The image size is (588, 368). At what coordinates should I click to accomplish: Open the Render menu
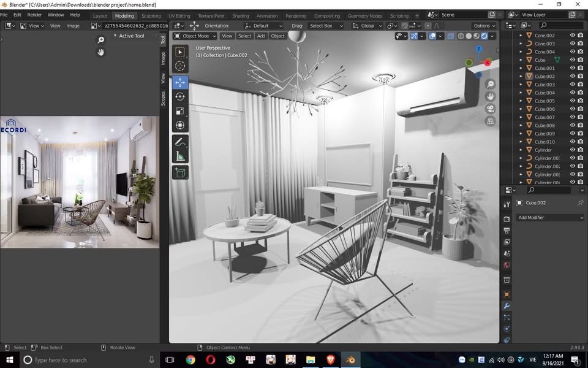35,15
